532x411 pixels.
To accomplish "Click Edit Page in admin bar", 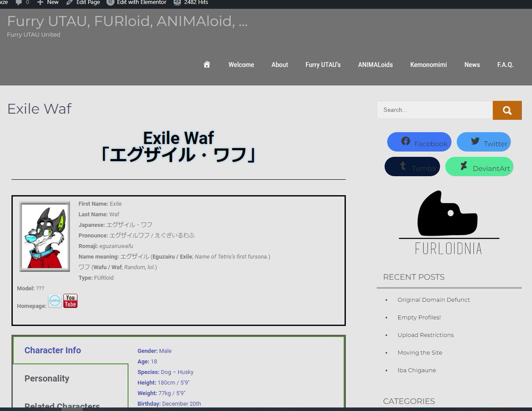I will [83, 2].
